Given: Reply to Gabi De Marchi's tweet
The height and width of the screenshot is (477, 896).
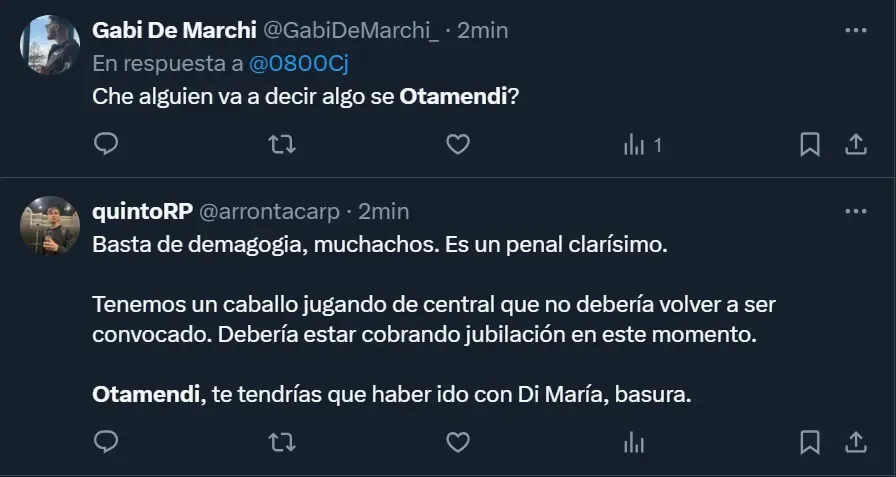Looking at the screenshot, I should click(x=106, y=145).
